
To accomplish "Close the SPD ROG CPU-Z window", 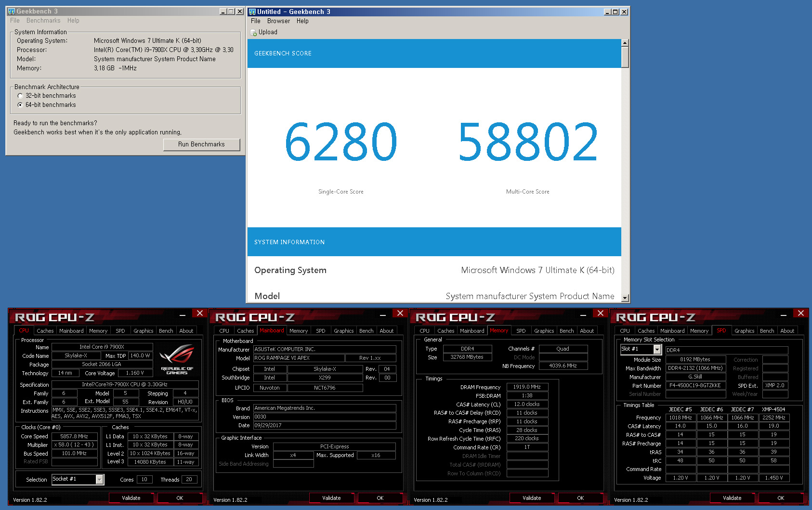I will (801, 314).
